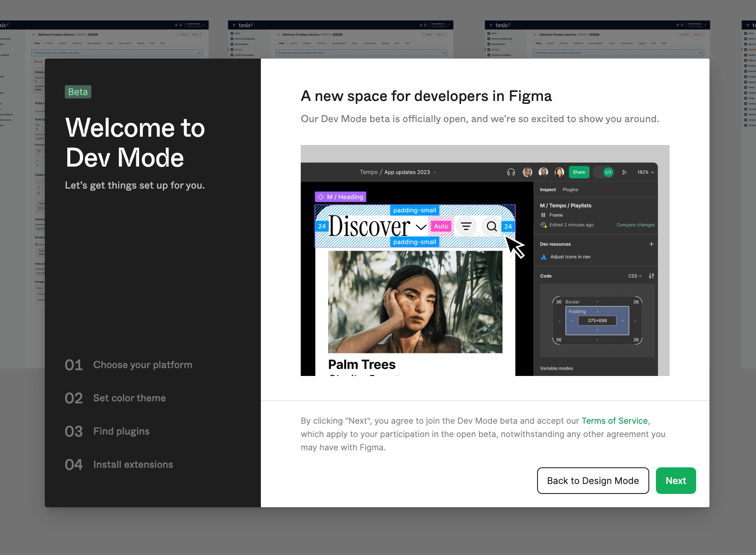756x555 pixels.
Task: Select step 03 Find plugins
Action: (107, 431)
